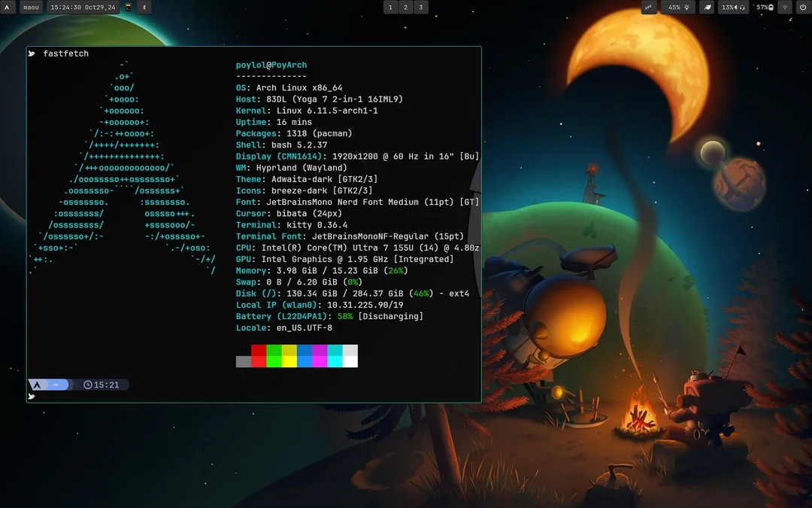Click the gray swatch in the color palette
The height and width of the screenshot is (508, 812).
(x=244, y=361)
